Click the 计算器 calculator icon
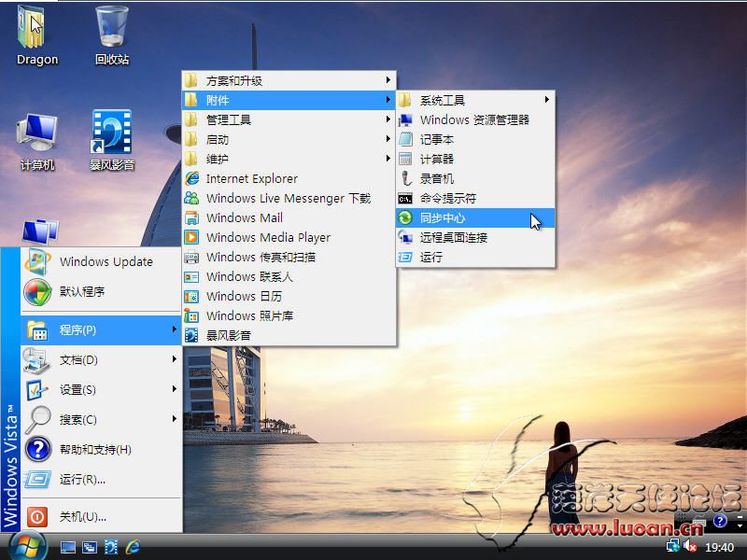 pyautogui.click(x=405, y=159)
